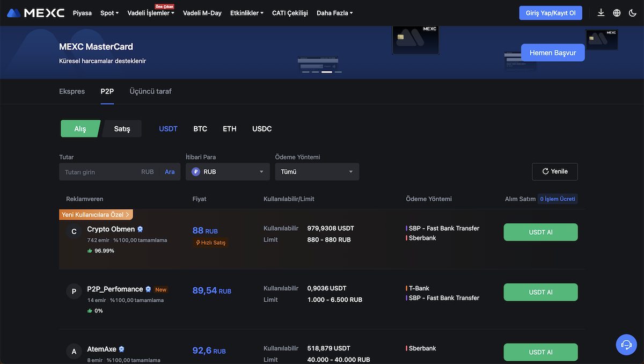Click verified badge next to Crypto Obmen
Image resolution: width=644 pixels, height=364 pixels.
(141, 229)
